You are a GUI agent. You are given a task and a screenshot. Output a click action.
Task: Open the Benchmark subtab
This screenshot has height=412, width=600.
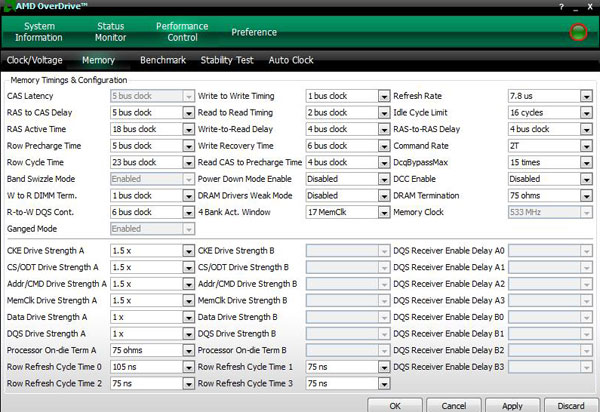coord(163,60)
